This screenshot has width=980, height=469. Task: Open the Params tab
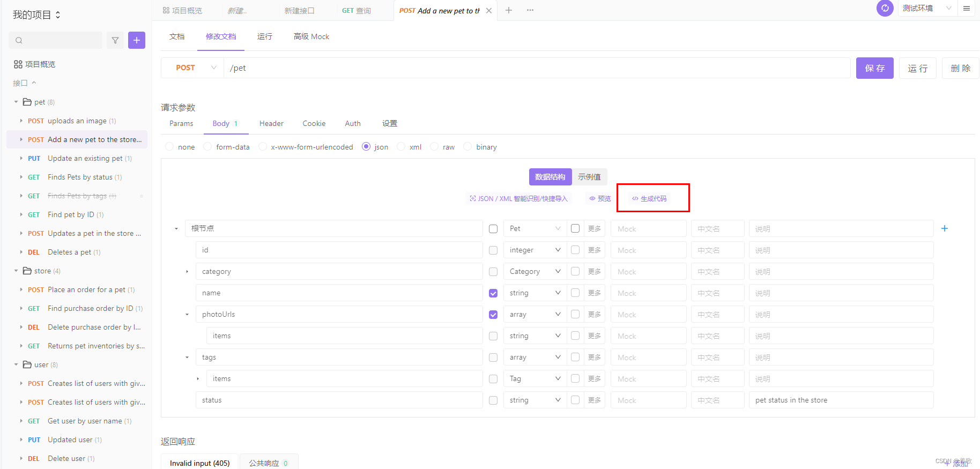coord(181,123)
